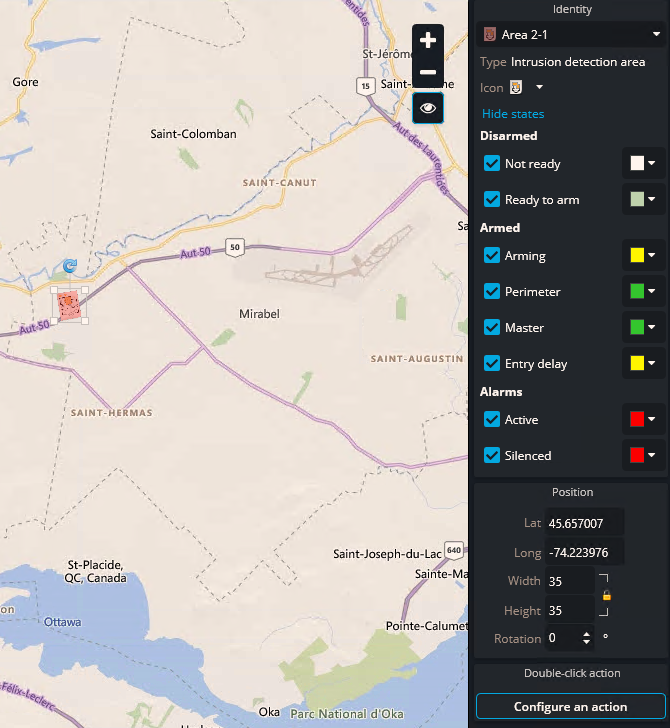Increase Rotation using the stepper arrow
This screenshot has width=670, height=728.
coord(586,632)
